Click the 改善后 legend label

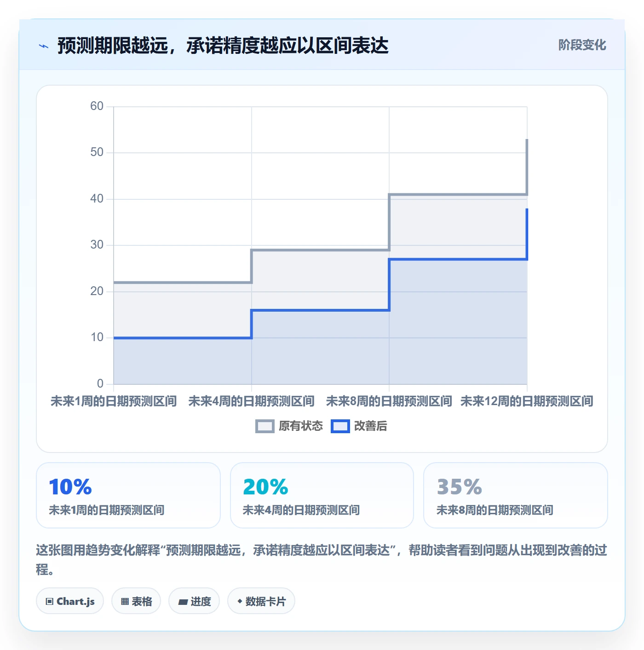pos(370,426)
